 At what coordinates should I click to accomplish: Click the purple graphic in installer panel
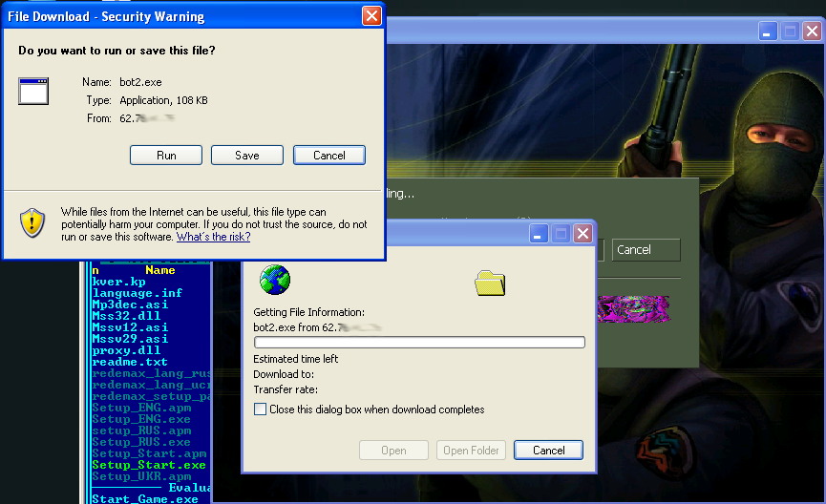tap(633, 309)
